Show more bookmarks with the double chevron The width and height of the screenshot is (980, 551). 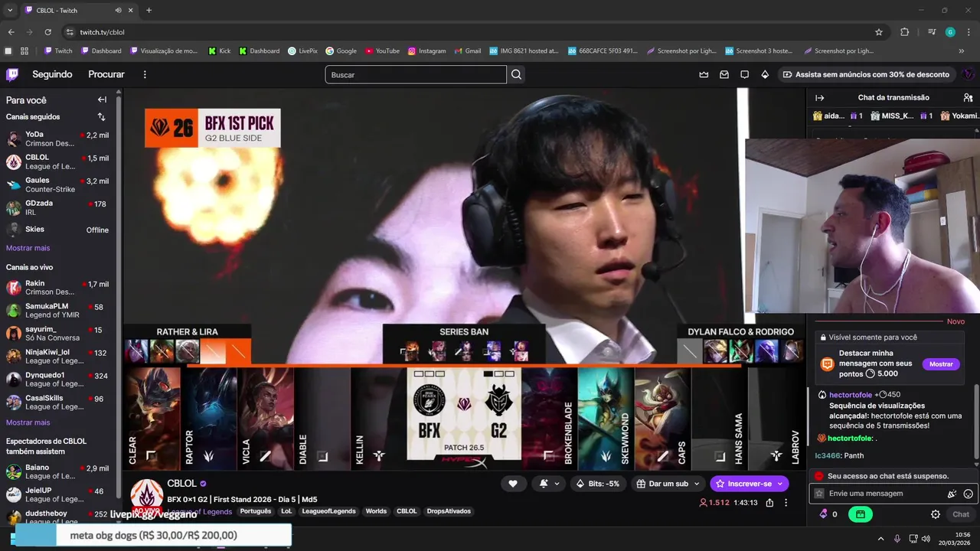[962, 51]
